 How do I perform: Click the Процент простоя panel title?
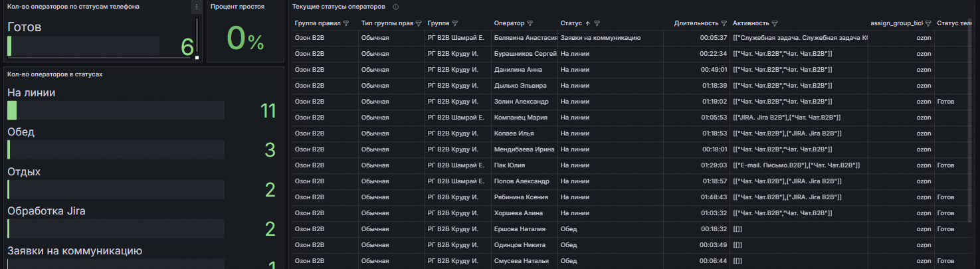click(237, 7)
